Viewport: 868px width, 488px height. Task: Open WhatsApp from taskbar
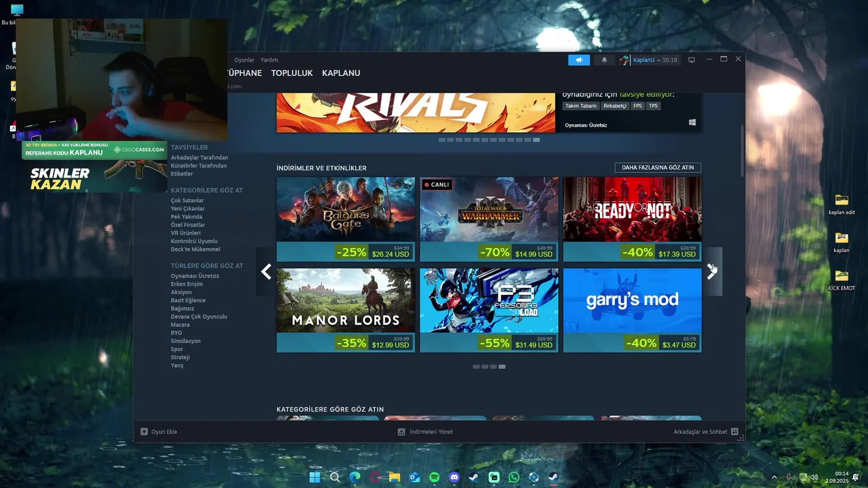coord(514,477)
